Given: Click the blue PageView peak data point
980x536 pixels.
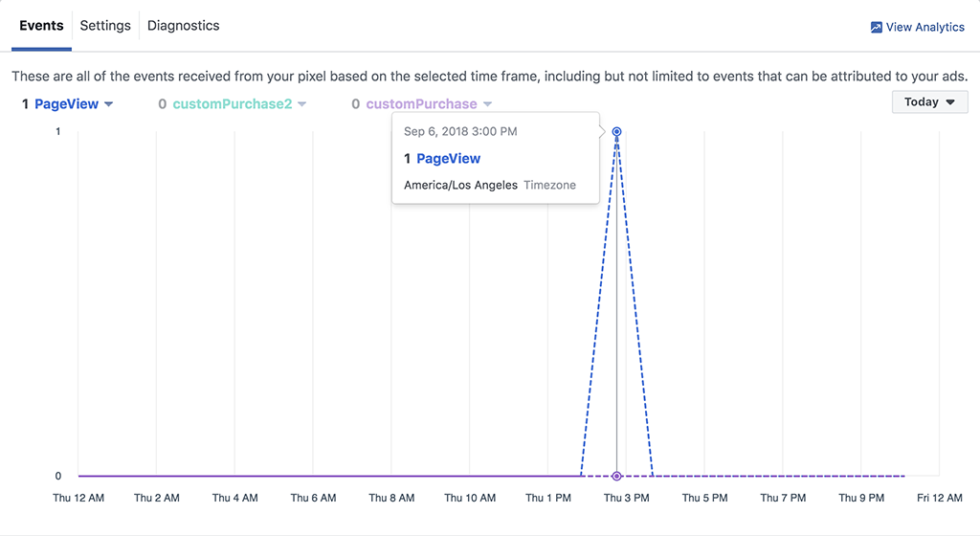Looking at the screenshot, I should pyautogui.click(x=617, y=131).
